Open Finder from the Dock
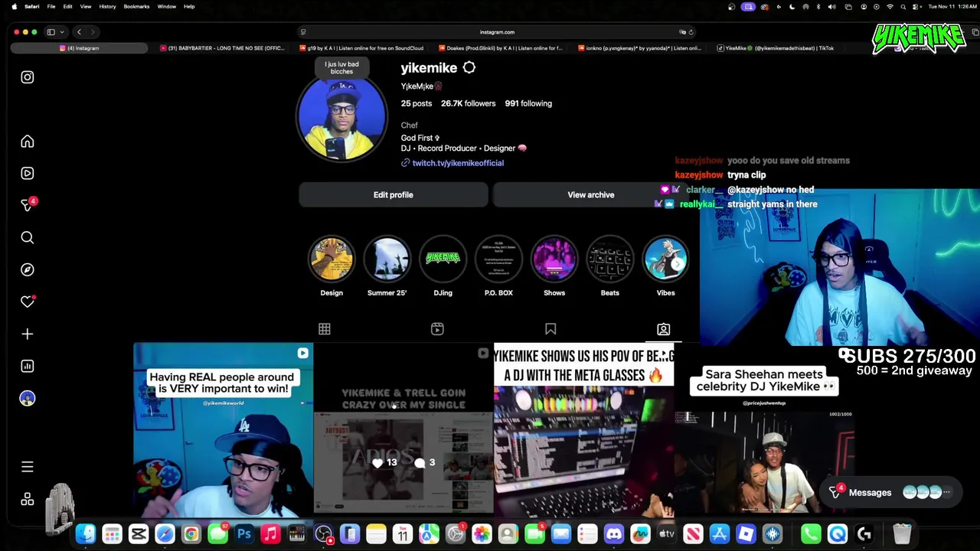This screenshot has width=980, height=551. [86, 533]
